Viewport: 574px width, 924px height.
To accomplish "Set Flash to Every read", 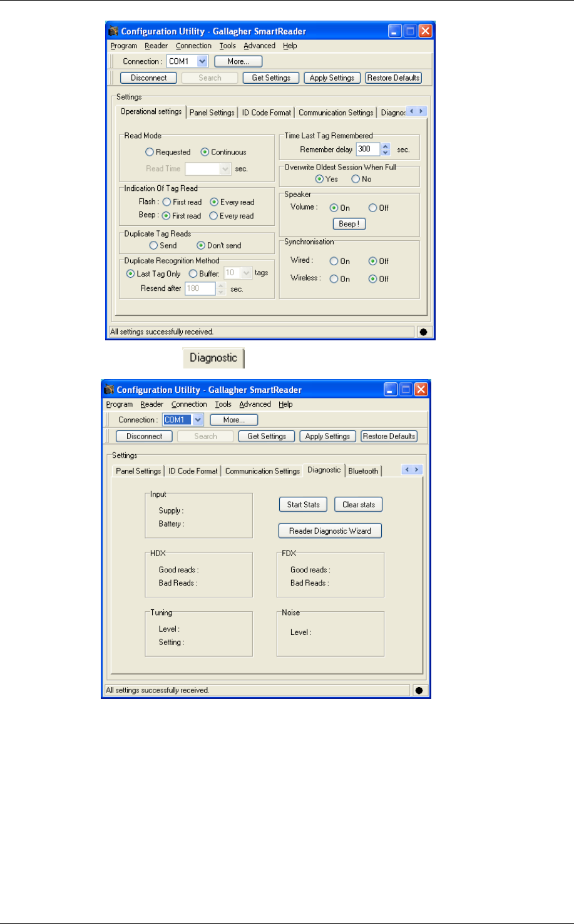I will point(214,202).
